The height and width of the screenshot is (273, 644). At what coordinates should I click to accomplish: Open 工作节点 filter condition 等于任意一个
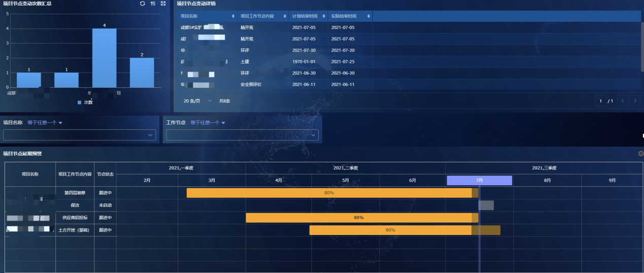(208, 122)
